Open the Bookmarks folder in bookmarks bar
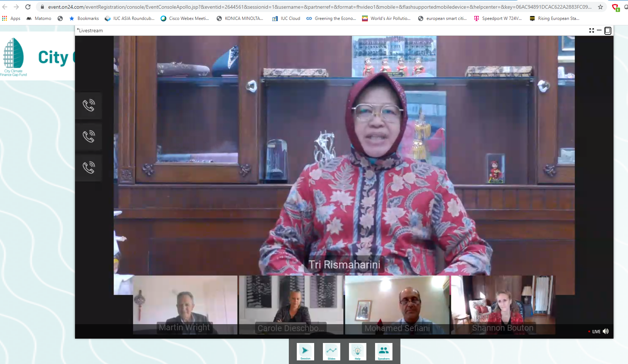628x364 pixels. pyautogui.click(x=84, y=18)
